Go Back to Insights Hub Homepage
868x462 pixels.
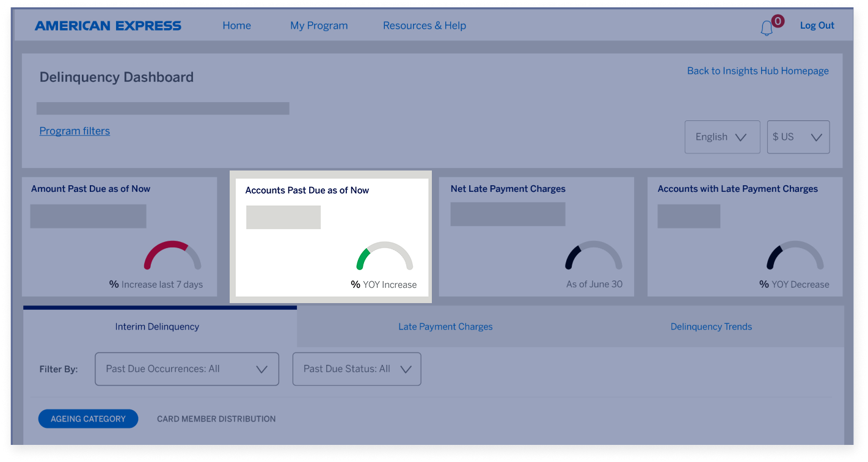757,71
